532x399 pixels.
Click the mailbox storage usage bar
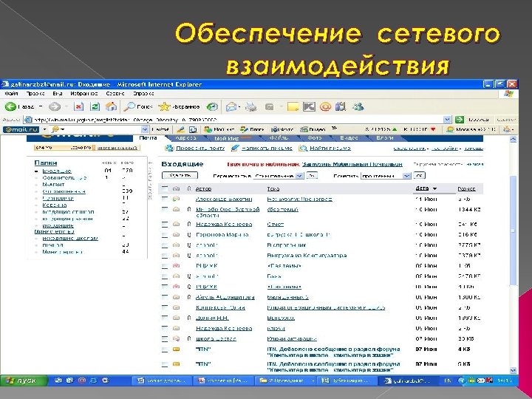[63, 148]
